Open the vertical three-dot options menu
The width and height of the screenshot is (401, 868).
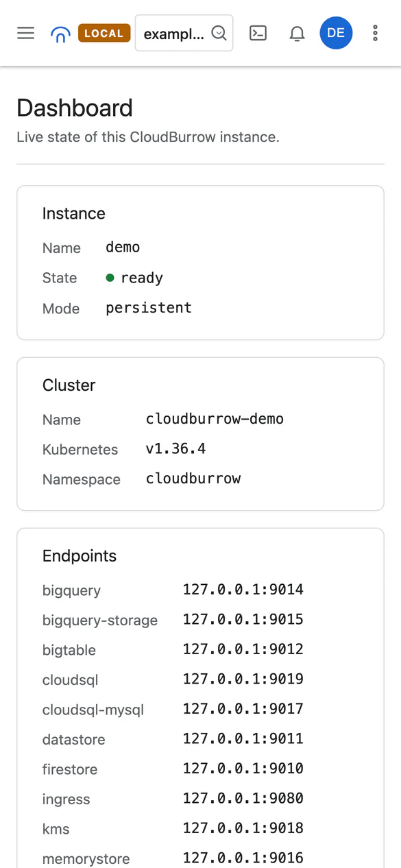tap(375, 33)
